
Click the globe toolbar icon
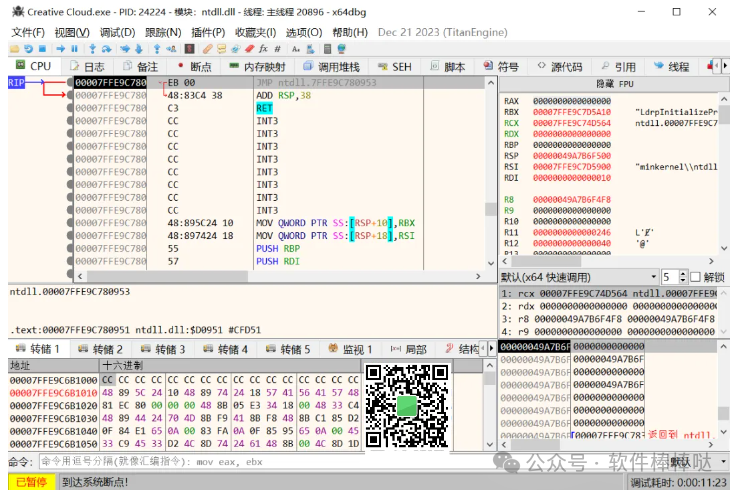[x=342, y=49]
